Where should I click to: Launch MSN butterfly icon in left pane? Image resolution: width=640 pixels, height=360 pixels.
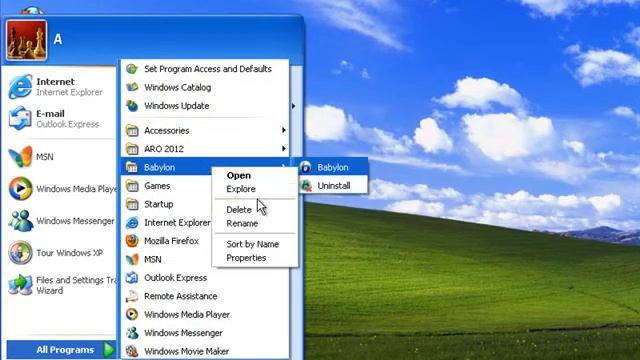(x=20, y=157)
